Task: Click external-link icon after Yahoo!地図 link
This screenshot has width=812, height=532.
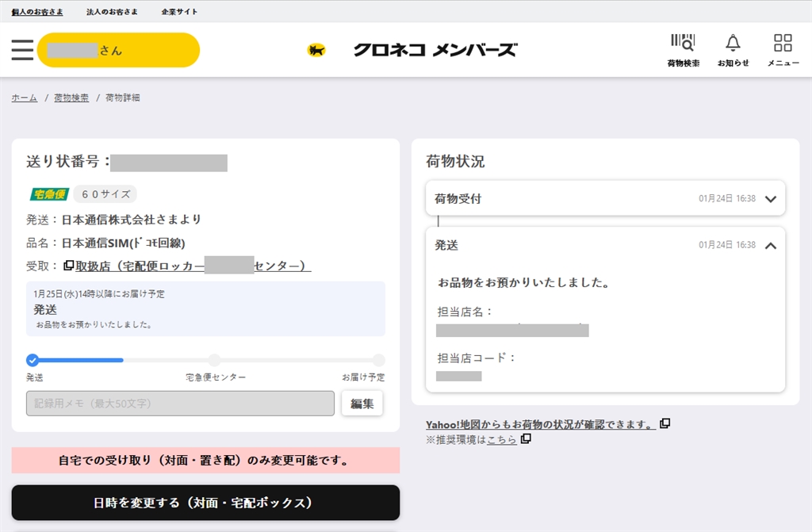Action: point(665,423)
